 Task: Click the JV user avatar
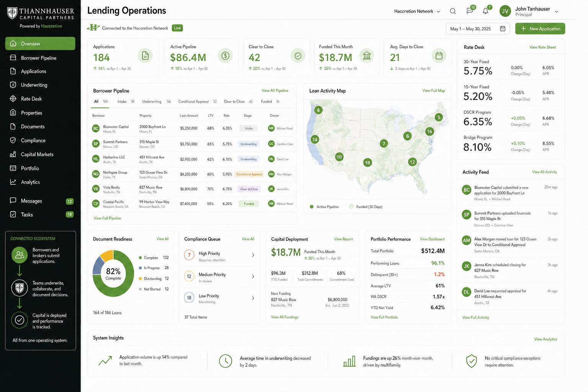point(505,11)
